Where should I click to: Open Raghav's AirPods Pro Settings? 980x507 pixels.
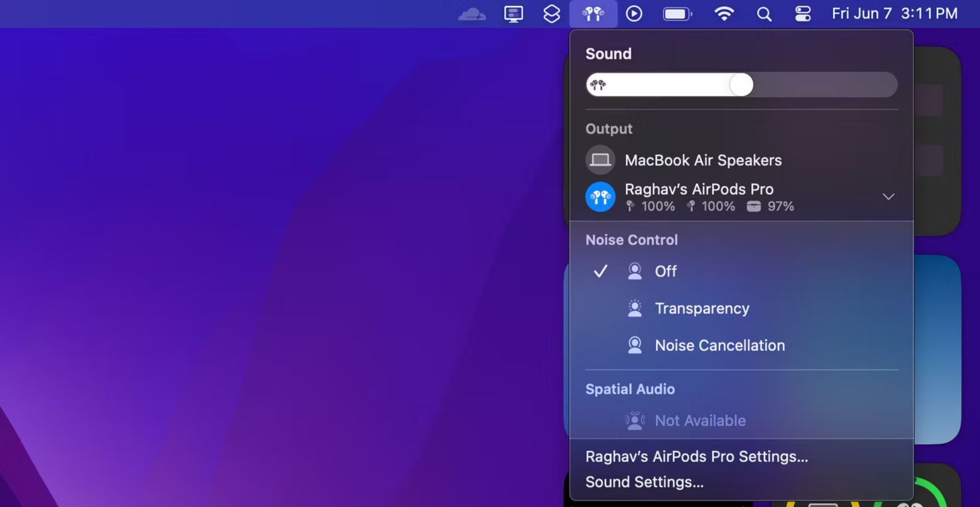pos(697,456)
